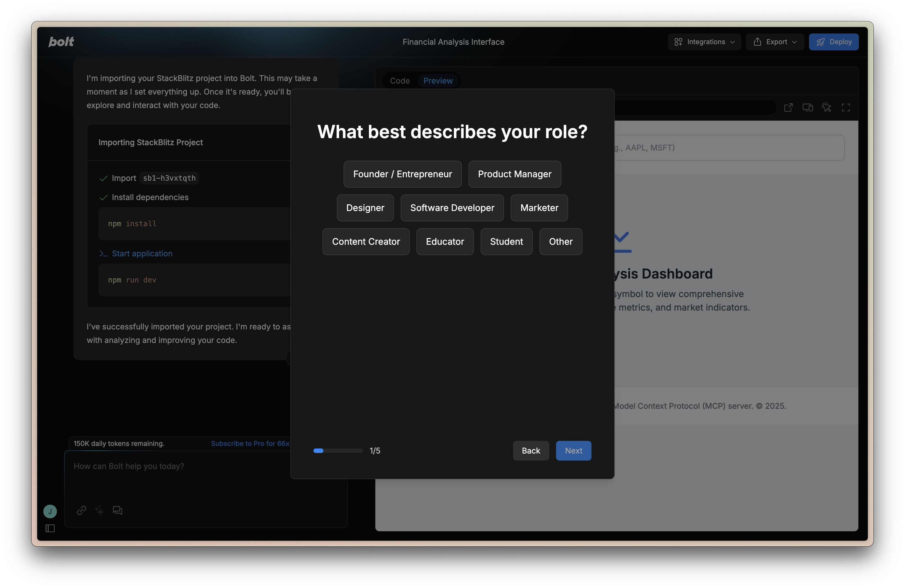The image size is (905, 588).
Task: Enter fullscreen preview mode
Action: point(846,107)
